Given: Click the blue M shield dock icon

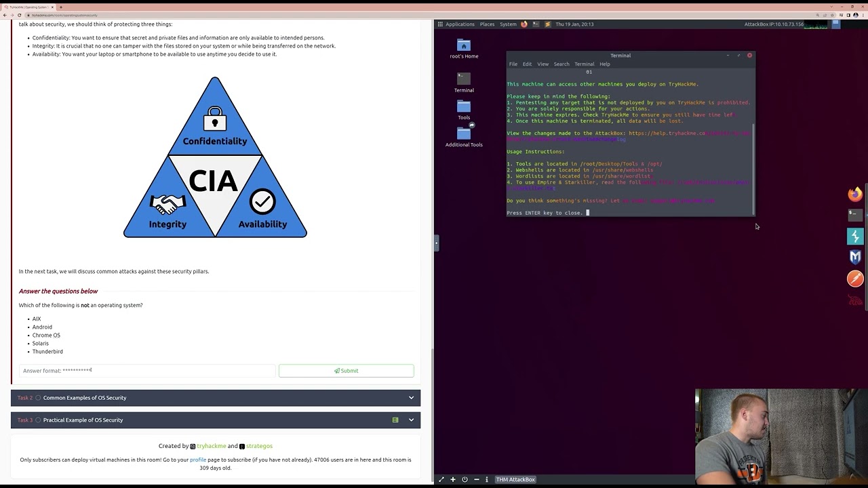Looking at the screenshot, I should point(855,257).
